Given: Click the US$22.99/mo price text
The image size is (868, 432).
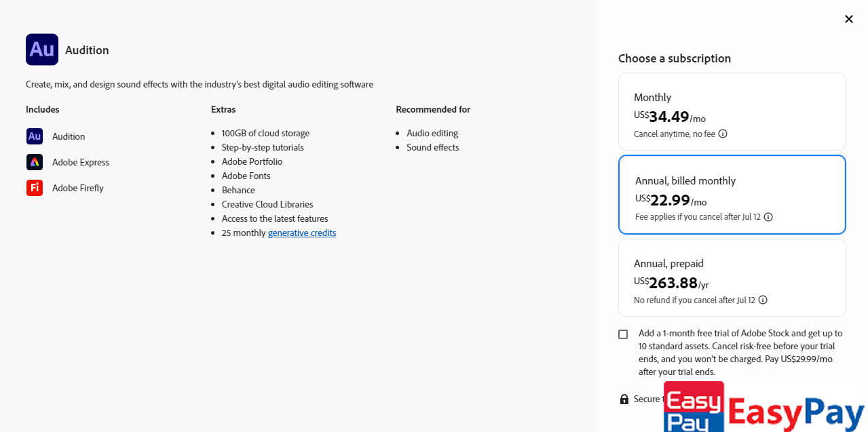Looking at the screenshot, I should pyautogui.click(x=671, y=201).
